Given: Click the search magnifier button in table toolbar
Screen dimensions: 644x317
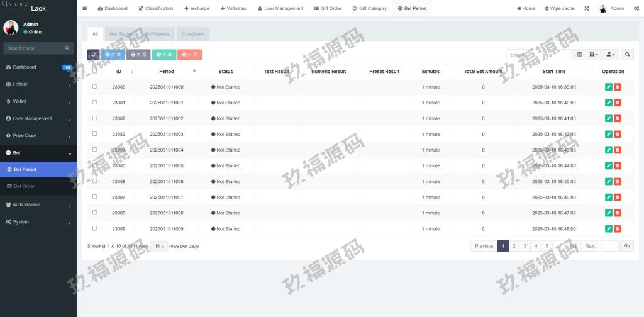Looking at the screenshot, I should click(627, 55).
